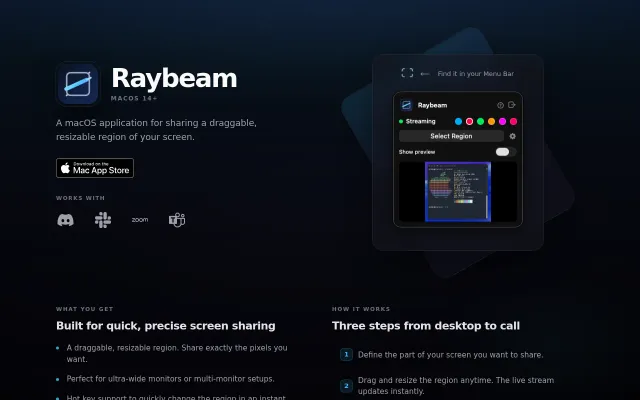Click the small Raybeam icon in popup
The height and width of the screenshot is (400, 640).
406,105
